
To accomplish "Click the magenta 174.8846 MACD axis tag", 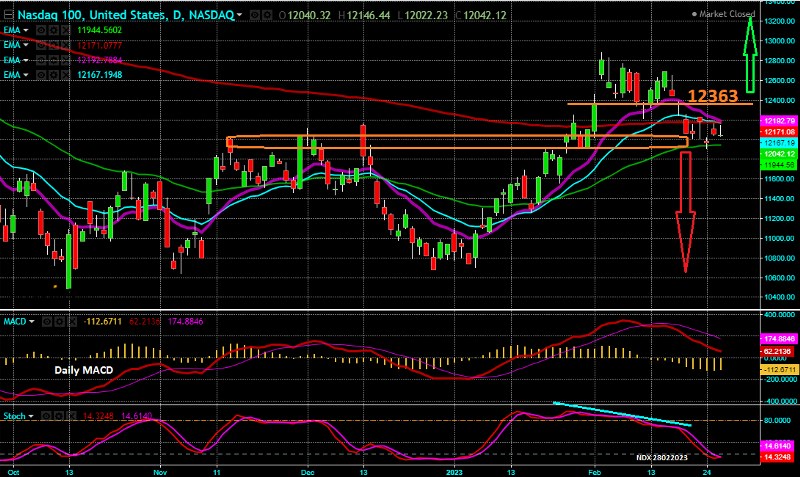I will coord(779,339).
